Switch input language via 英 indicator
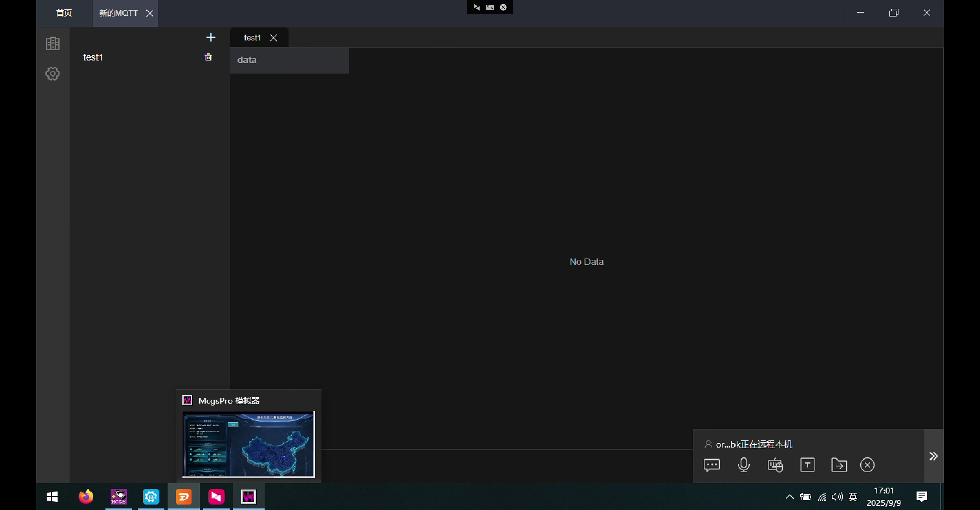Image resolution: width=980 pixels, height=510 pixels. tap(853, 497)
